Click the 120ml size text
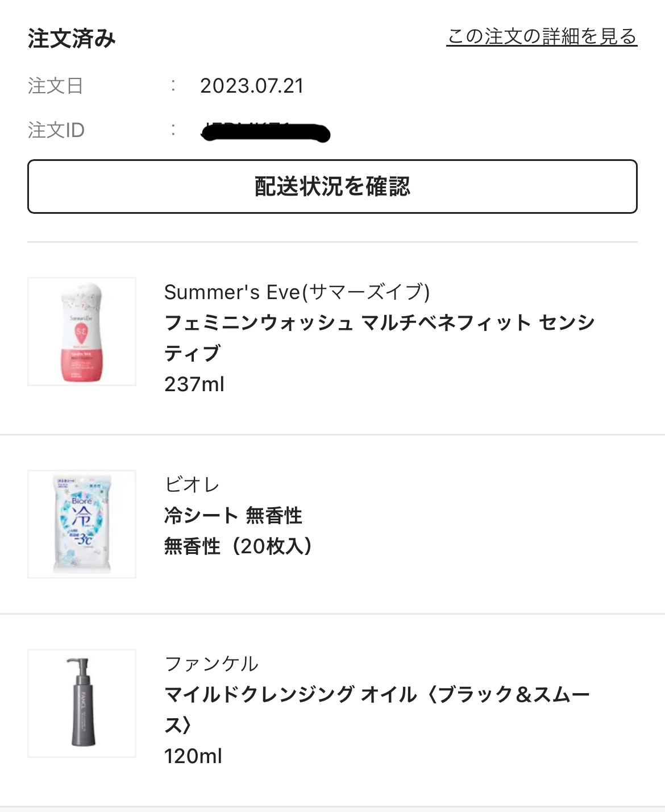This screenshot has height=812, width=665. pyautogui.click(x=193, y=756)
